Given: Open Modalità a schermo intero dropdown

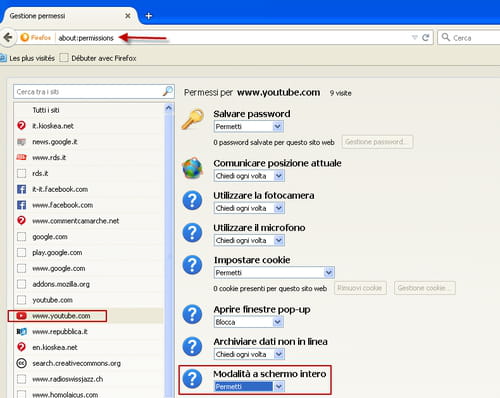Looking at the screenshot, I should tap(249, 387).
